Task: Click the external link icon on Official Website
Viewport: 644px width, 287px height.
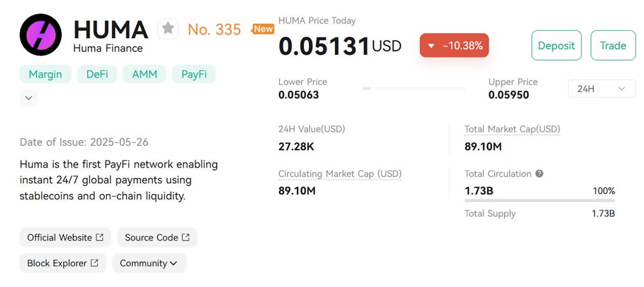Action: [99, 237]
